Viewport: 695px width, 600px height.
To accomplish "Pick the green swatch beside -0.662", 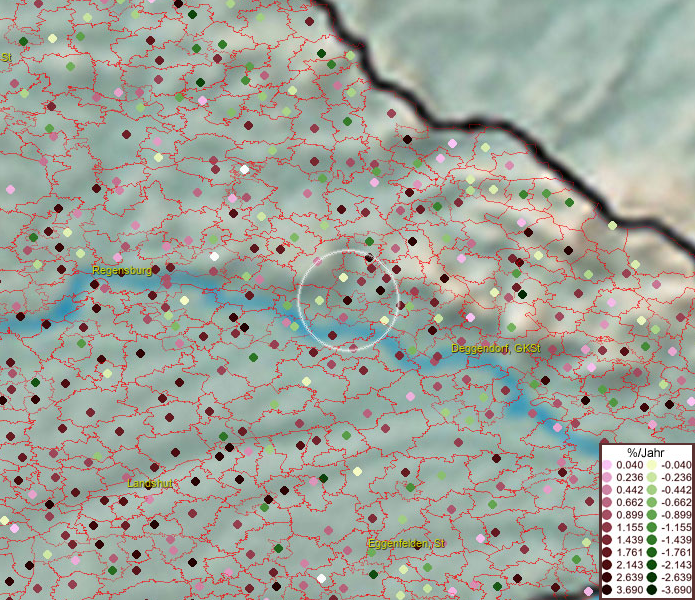I will tap(652, 502).
